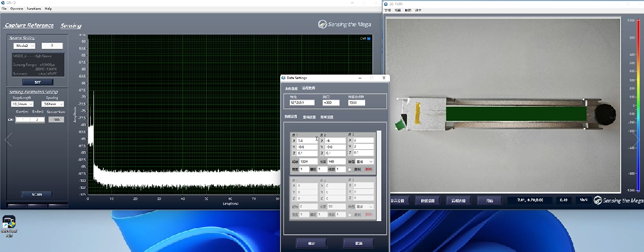Click the red 删除 link in first point group
The image size is (644, 252).
click(369, 169)
